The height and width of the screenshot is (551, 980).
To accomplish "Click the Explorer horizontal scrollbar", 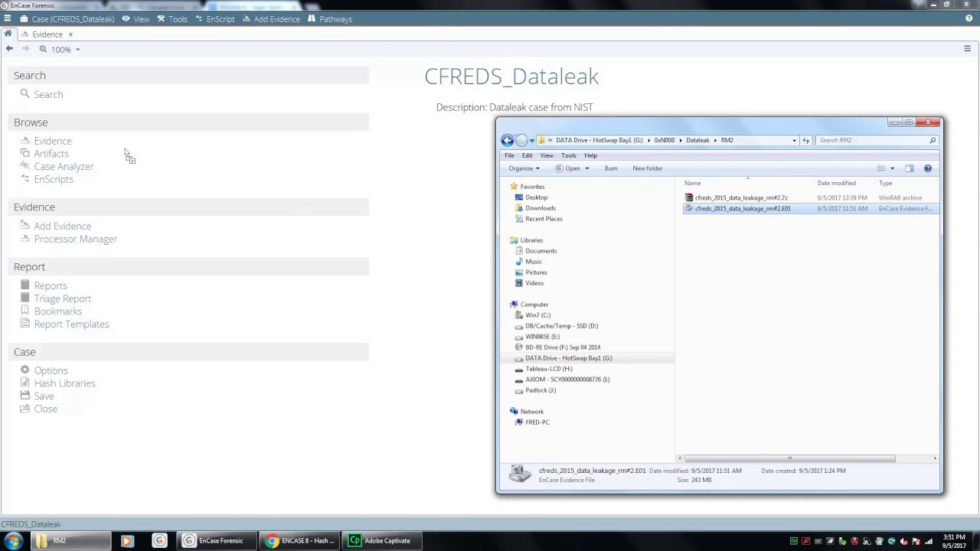I will [x=789, y=458].
